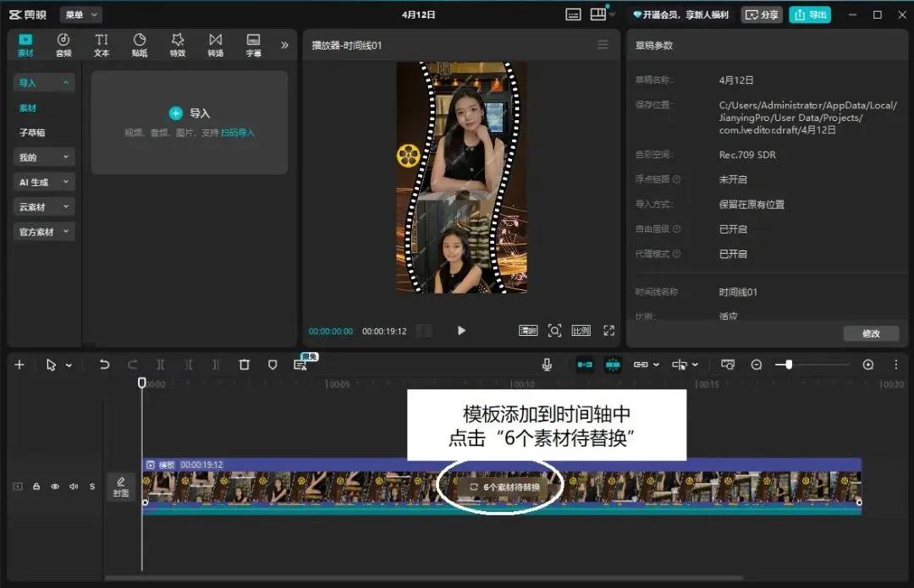Click the timeline horizontal scrollbar
The height and width of the screenshot is (588, 914).
(423, 578)
